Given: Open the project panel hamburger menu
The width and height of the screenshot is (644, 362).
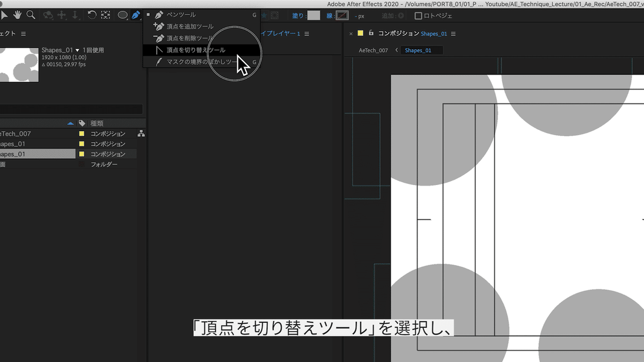Looking at the screenshot, I should tap(23, 34).
